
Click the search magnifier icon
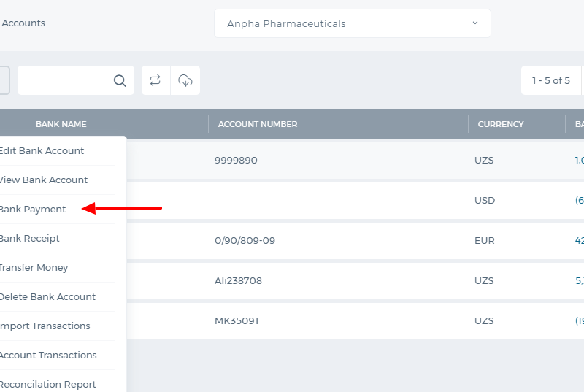tap(120, 80)
